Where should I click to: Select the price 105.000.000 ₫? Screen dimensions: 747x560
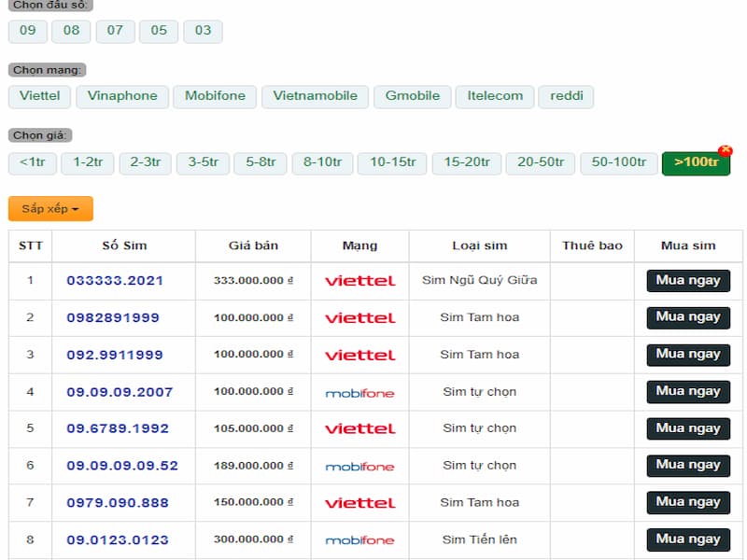tap(253, 428)
